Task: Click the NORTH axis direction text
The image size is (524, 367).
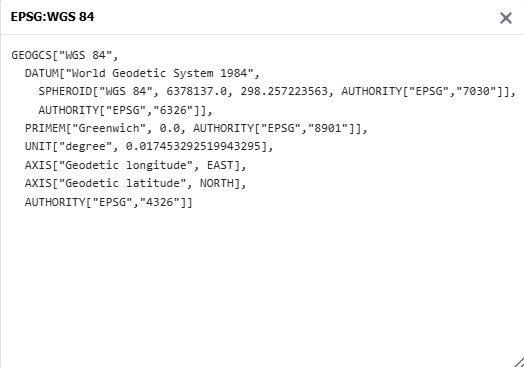Action: 217,183
